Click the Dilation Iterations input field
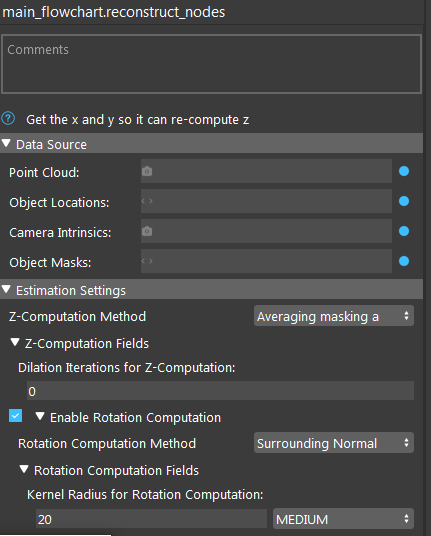 pos(220,391)
